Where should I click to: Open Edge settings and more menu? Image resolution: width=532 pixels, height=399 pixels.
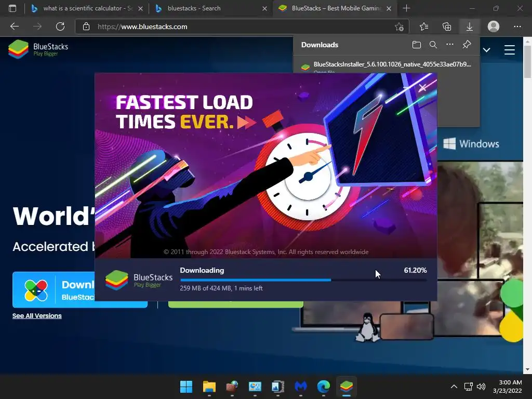coord(517,26)
